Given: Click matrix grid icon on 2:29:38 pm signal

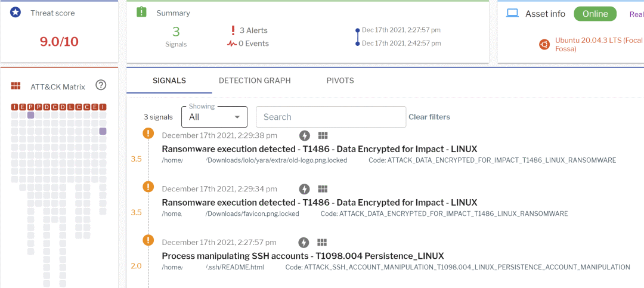Looking at the screenshot, I should coord(322,135).
